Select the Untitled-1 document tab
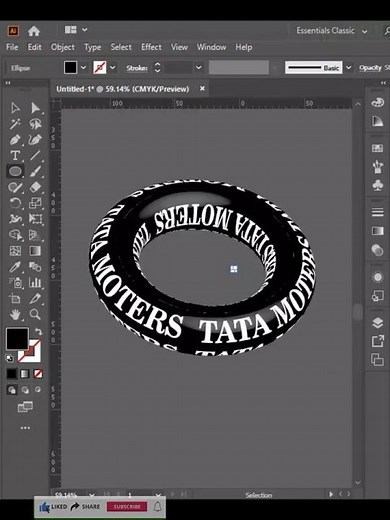The image size is (390, 520). 123,89
